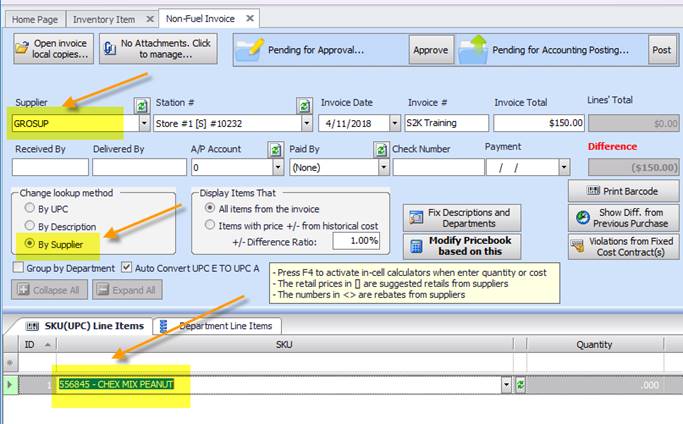Click the refresh icon next to Station #
Screen dimensions: 683x424
304,105
